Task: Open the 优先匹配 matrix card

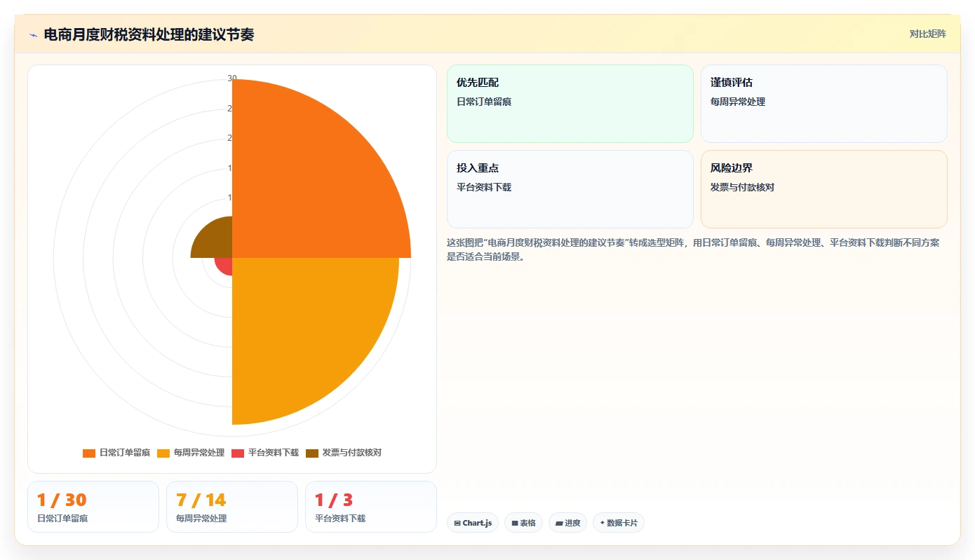Action: 570,104
